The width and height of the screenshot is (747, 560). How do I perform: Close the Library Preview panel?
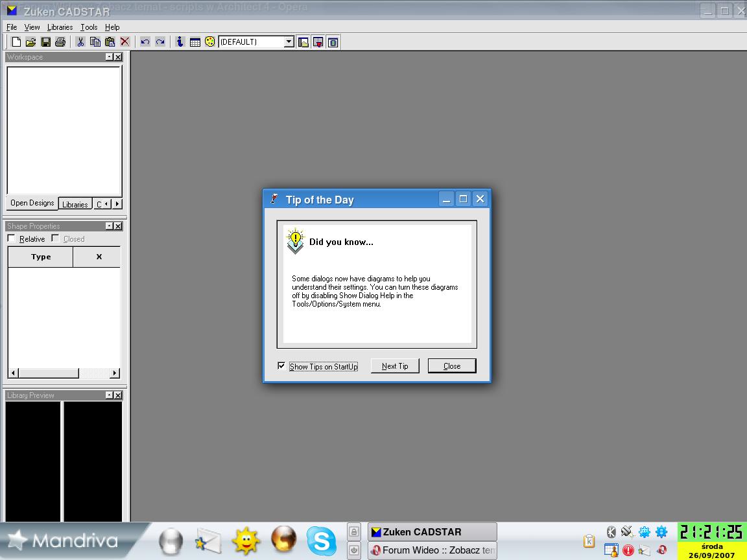[118, 395]
